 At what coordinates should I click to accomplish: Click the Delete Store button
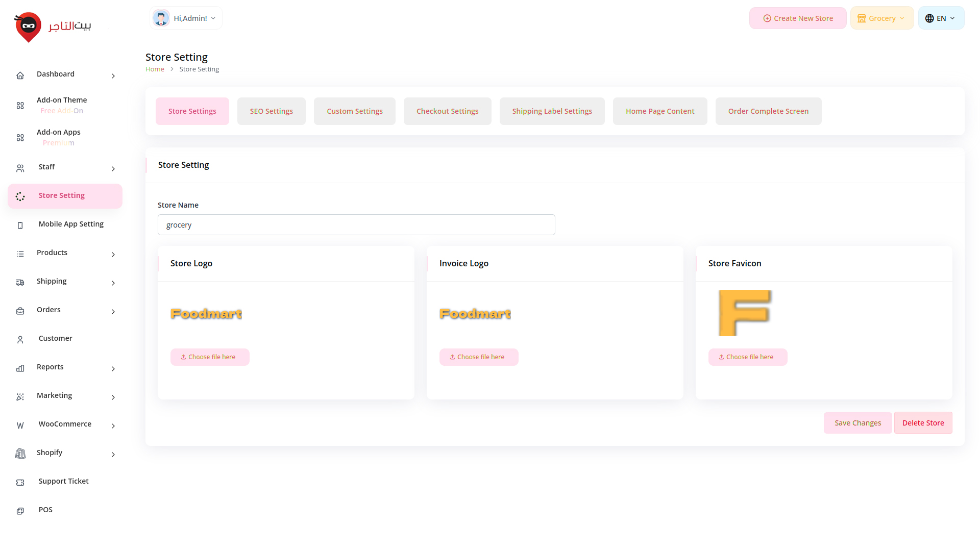coord(923,423)
